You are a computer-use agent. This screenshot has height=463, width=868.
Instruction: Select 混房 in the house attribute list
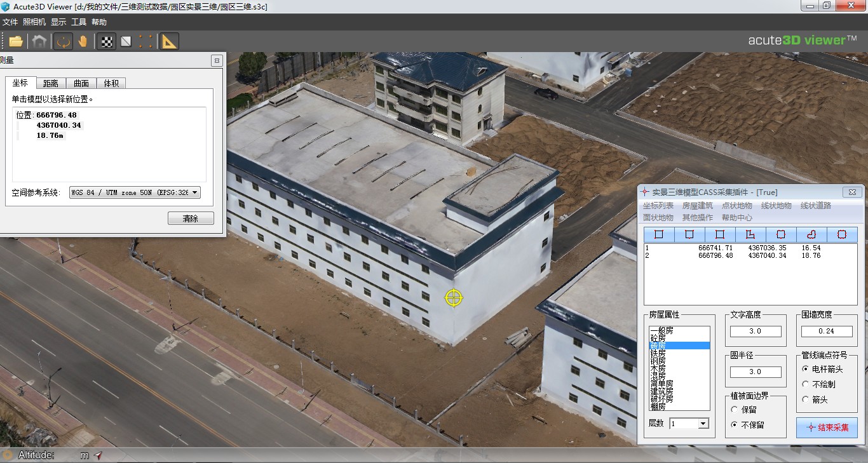679,377
